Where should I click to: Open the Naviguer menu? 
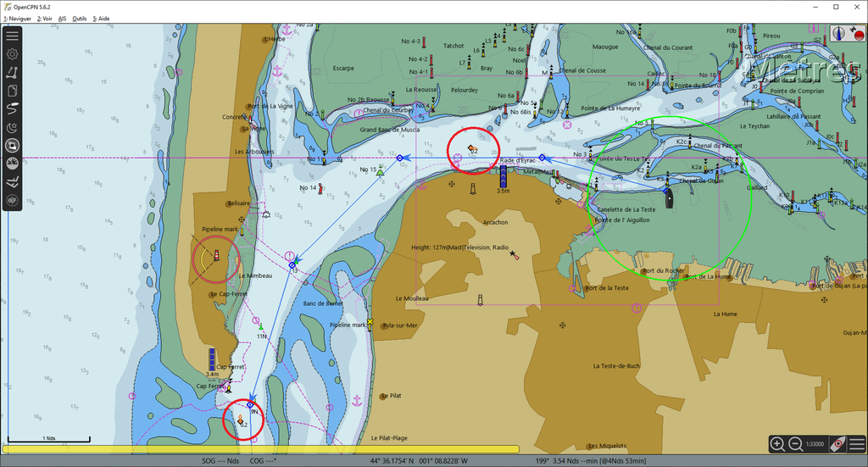(17, 19)
